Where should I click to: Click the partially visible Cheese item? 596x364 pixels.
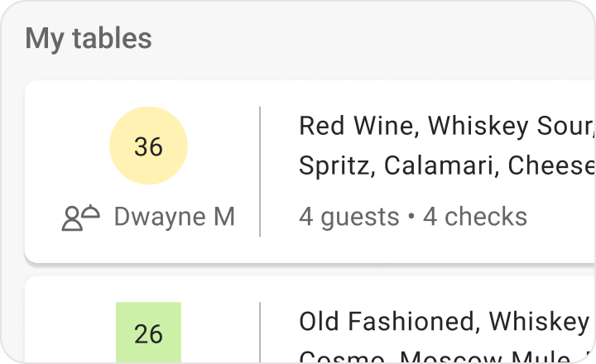point(551,165)
